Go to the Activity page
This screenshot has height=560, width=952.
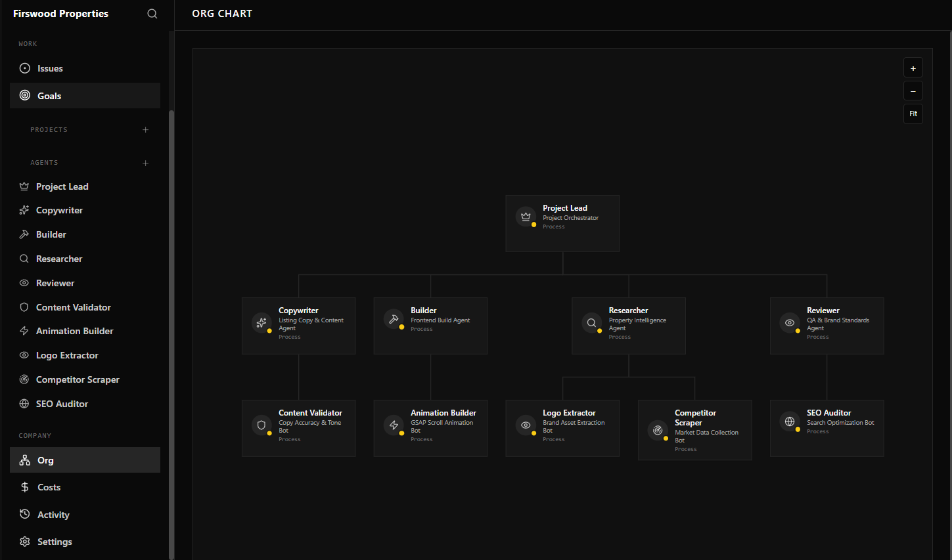point(53,515)
